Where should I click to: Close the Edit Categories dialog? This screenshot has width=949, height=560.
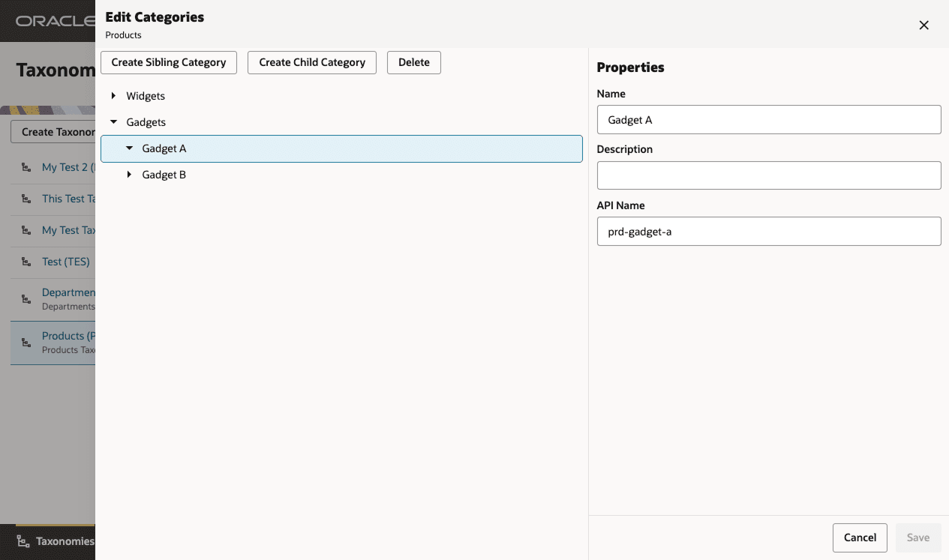[923, 25]
